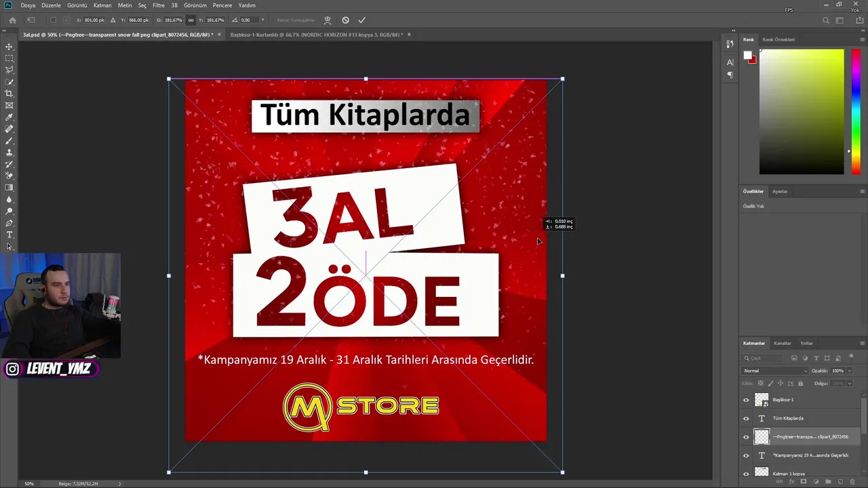Select the History Brush tool

[9, 164]
